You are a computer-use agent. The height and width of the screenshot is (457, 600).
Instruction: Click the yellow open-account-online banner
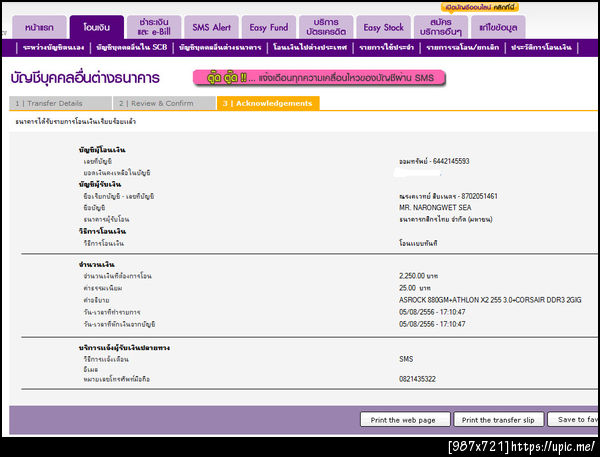pos(480,7)
